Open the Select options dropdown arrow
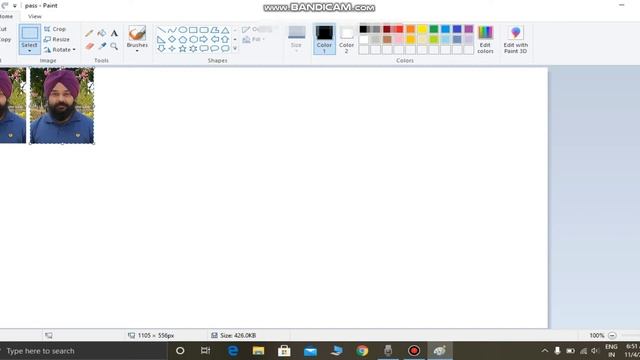640x360 pixels. pyautogui.click(x=30, y=51)
